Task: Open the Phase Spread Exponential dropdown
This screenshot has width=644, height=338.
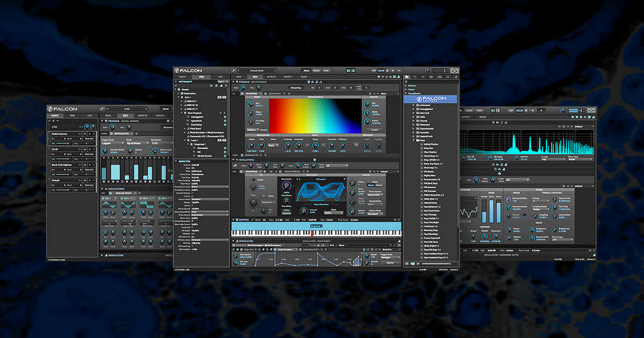Action: tap(374, 195)
